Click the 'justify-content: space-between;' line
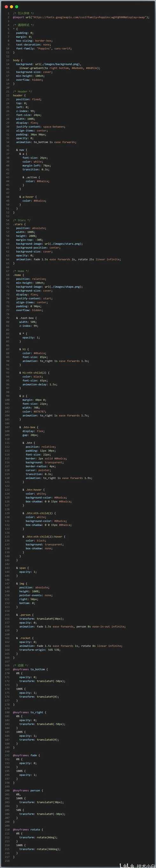Image resolution: width=156 pixels, height=868 pixels. 41,127
